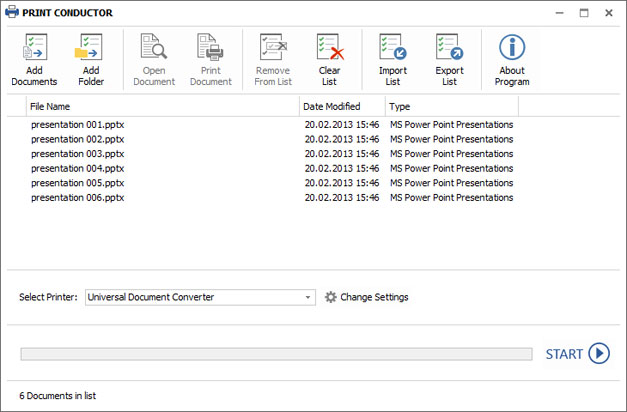The height and width of the screenshot is (412, 627).
Task: Close the Print Conductor window
Action: tap(609, 13)
